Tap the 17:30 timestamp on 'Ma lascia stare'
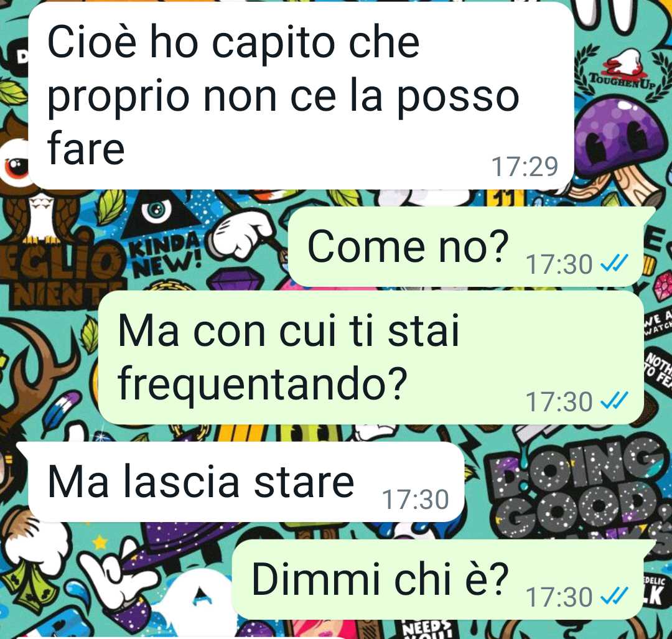Image resolution: width=672 pixels, height=639 pixels. point(415,500)
